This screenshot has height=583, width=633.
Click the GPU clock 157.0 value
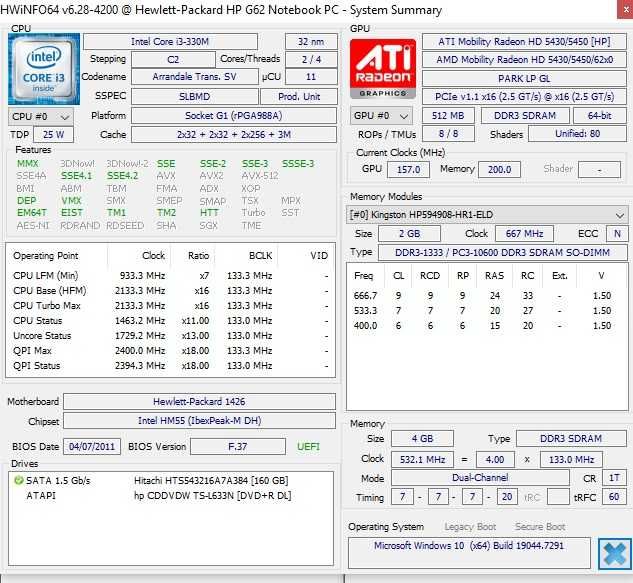click(409, 169)
